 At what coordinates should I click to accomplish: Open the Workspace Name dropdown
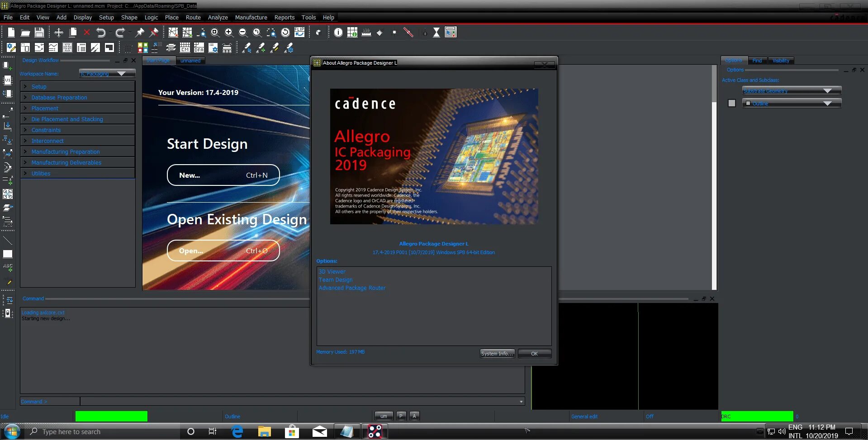(x=107, y=74)
